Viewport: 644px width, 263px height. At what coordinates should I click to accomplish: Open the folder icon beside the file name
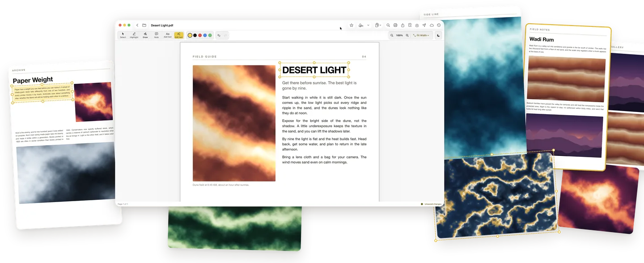pyautogui.click(x=144, y=26)
